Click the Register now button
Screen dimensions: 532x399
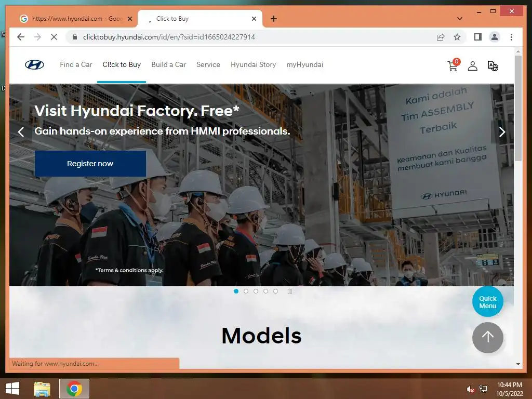[x=90, y=164]
